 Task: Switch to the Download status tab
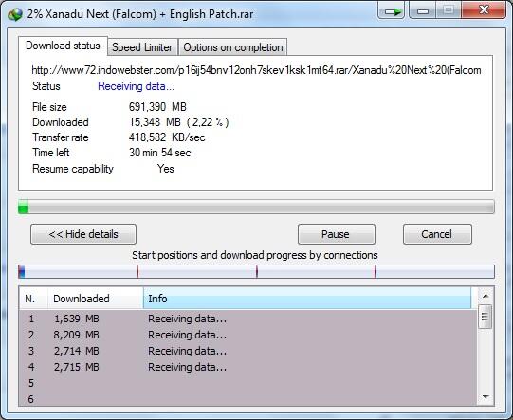63,46
